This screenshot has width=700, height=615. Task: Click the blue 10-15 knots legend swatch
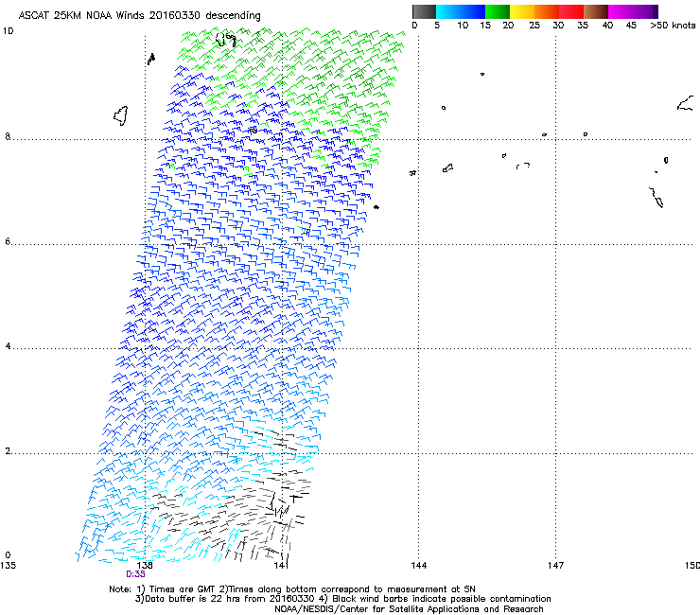coord(473,11)
